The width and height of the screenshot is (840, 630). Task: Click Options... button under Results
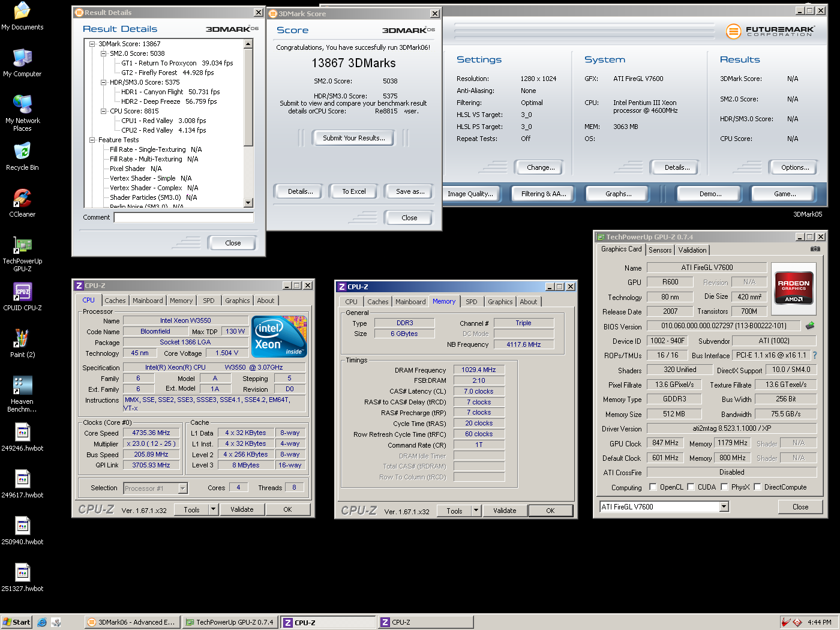(x=795, y=167)
